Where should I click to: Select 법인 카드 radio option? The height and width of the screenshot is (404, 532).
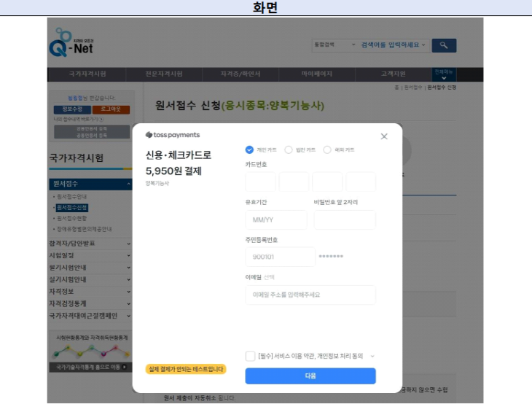coord(289,149)
